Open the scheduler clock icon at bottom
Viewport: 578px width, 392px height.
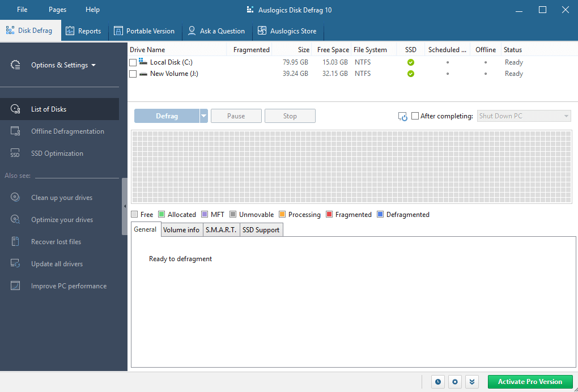click(437, 381)
